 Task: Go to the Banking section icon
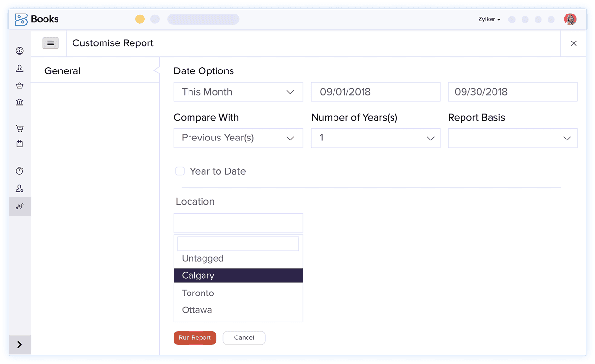tap(20, 102)
